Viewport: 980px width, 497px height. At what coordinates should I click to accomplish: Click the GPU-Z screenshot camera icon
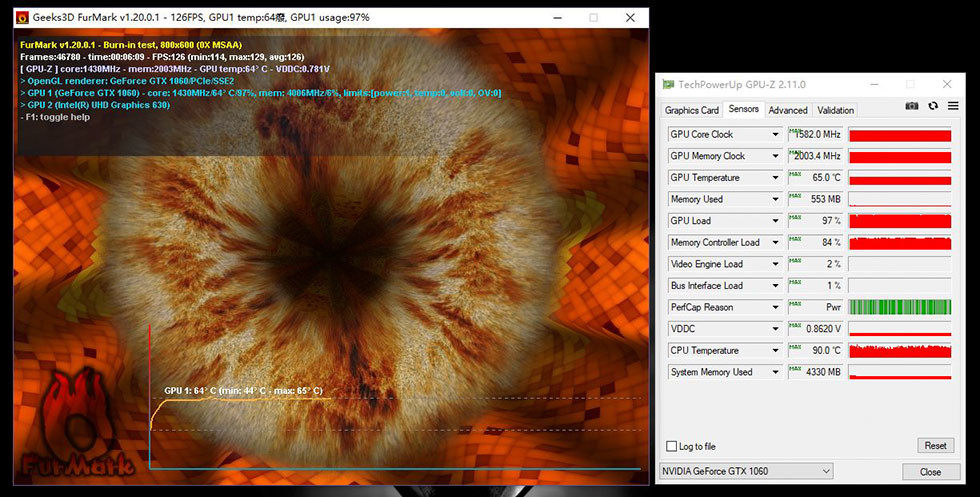912,106
